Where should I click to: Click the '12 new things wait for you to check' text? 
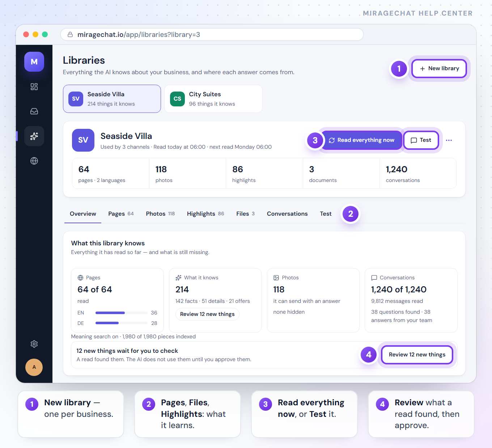click(127, 351)
